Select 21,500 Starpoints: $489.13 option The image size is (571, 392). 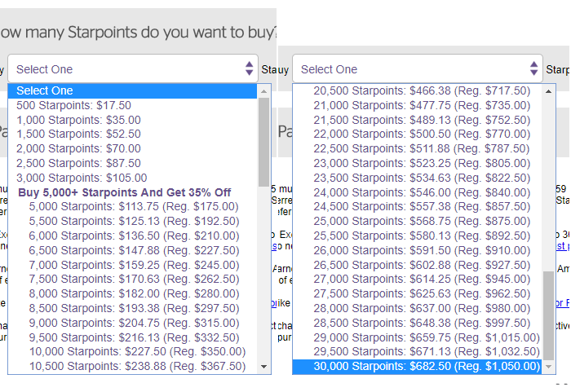pyautogui.click(x=418, y=120)
